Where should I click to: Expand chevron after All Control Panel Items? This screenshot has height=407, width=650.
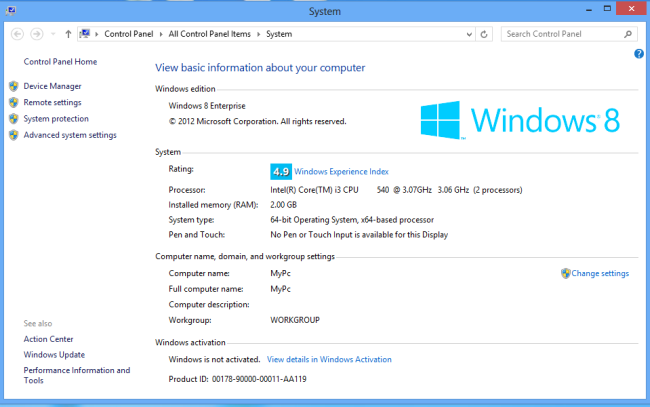(x=258, y=34)
